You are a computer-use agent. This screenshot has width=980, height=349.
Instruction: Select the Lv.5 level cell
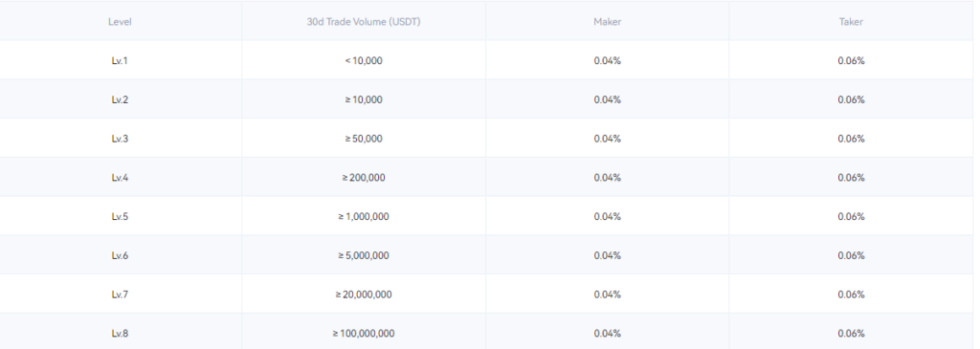pos(120,217)
